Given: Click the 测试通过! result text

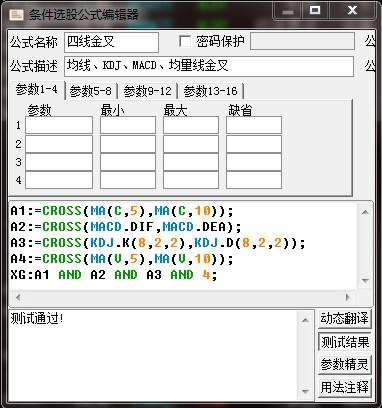Looking at the screenshot, I should (37, 319).
